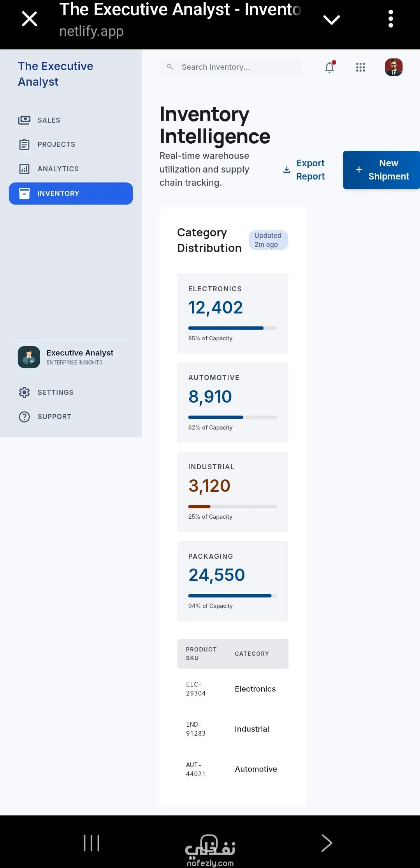
Task: Open the apps grid icon
Action: point(360,67)
